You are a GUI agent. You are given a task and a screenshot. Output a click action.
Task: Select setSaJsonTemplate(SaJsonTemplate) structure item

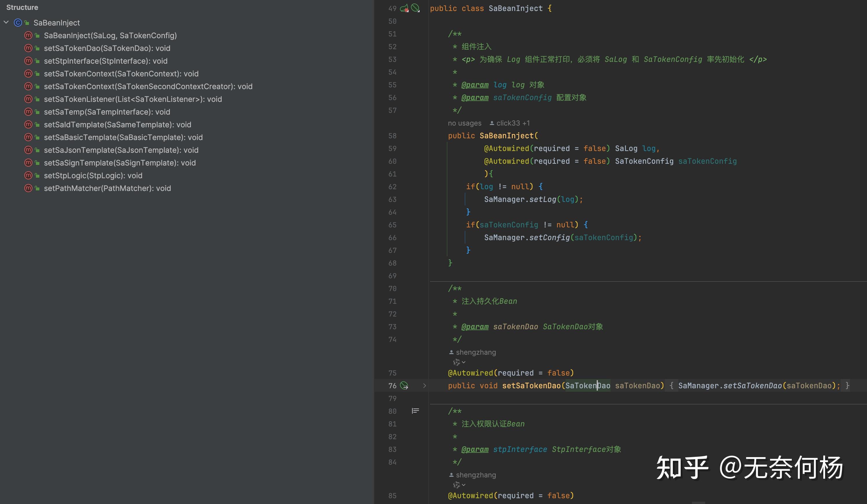pyautogui.click(x=121, y=150)
